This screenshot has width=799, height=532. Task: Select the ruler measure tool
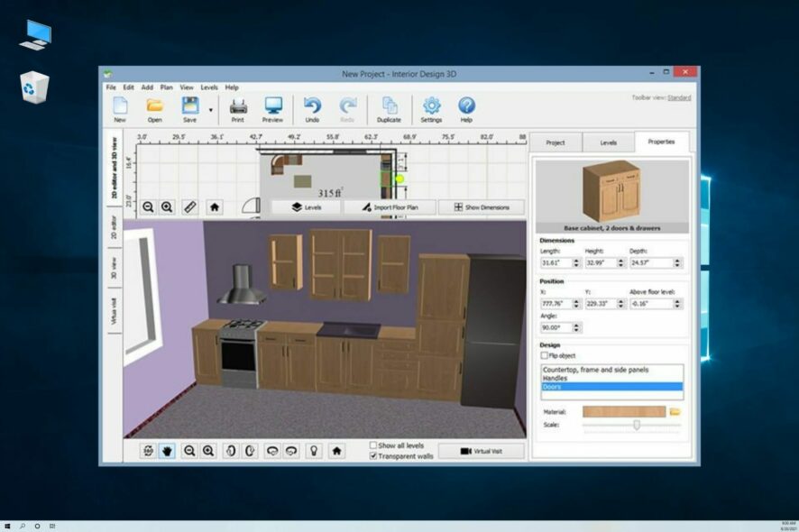(190, 206)
